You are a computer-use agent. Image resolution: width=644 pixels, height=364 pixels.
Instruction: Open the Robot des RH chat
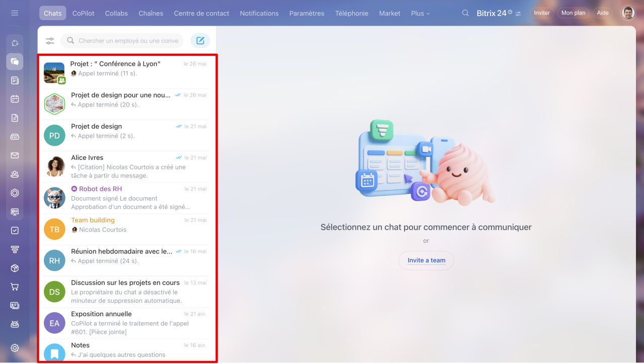click(125, 198)
